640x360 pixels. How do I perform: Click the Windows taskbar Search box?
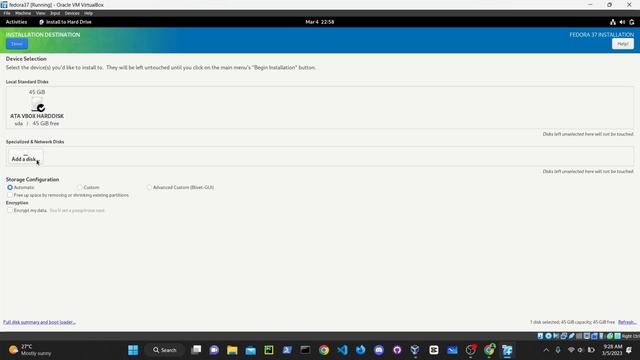[164, 350]
